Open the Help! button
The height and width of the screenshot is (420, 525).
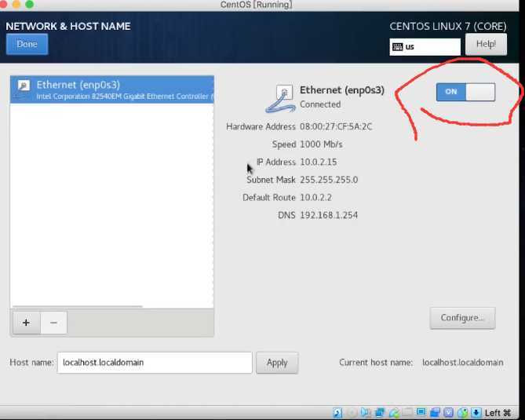pos(486,44)
